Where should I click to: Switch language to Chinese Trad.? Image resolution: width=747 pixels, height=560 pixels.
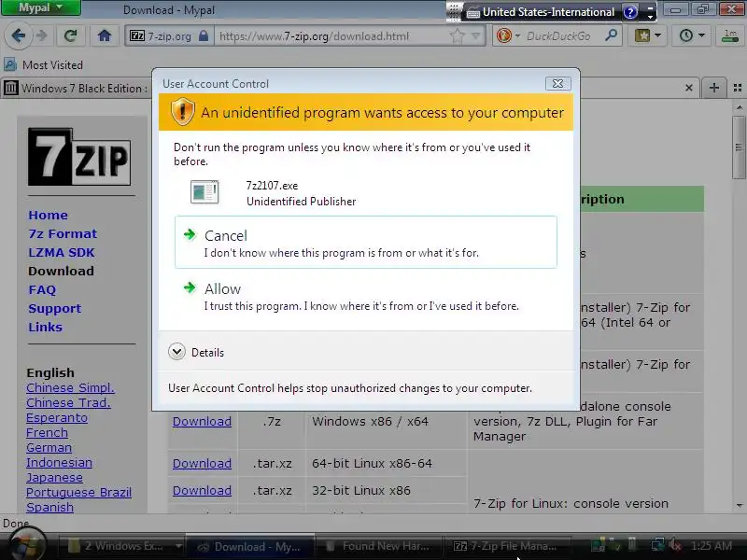(68, 403)
